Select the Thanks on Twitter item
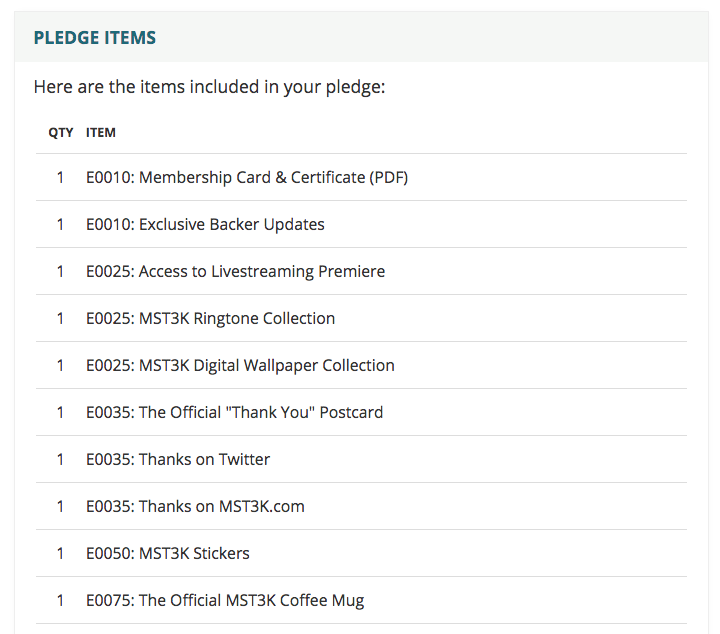The image size is (720, 634). 178,459
